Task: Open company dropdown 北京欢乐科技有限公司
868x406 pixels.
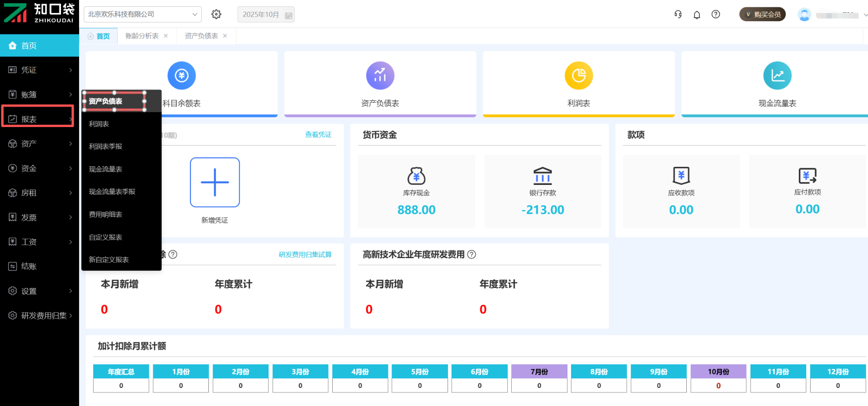Action: click(x=142, y=14)
